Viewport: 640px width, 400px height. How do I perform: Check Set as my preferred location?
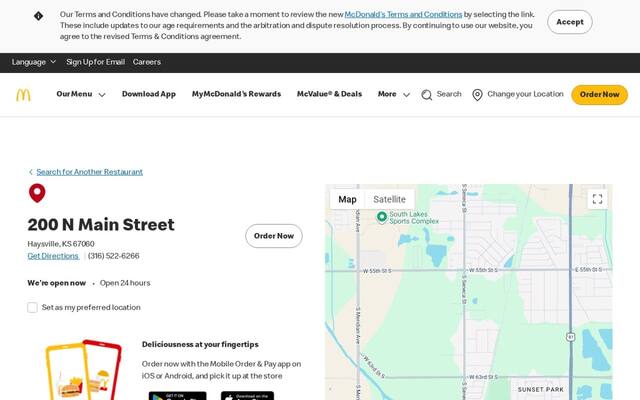(33, 307)
